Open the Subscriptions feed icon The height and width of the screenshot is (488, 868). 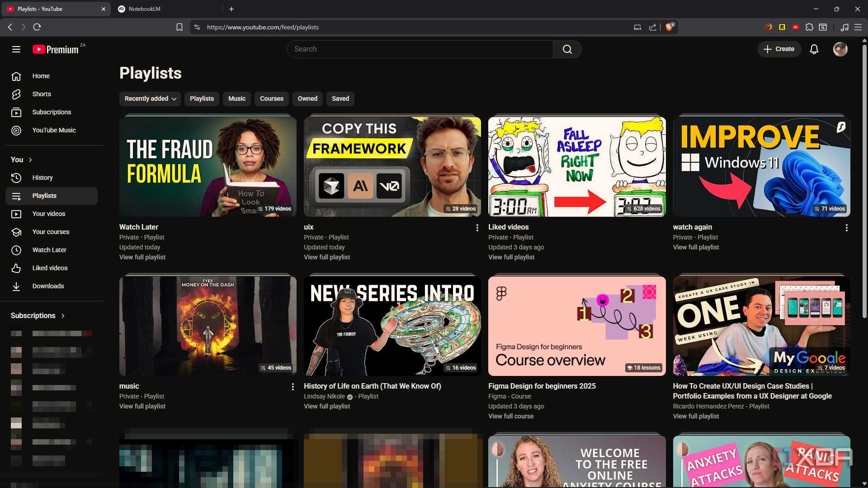[16, 112]
